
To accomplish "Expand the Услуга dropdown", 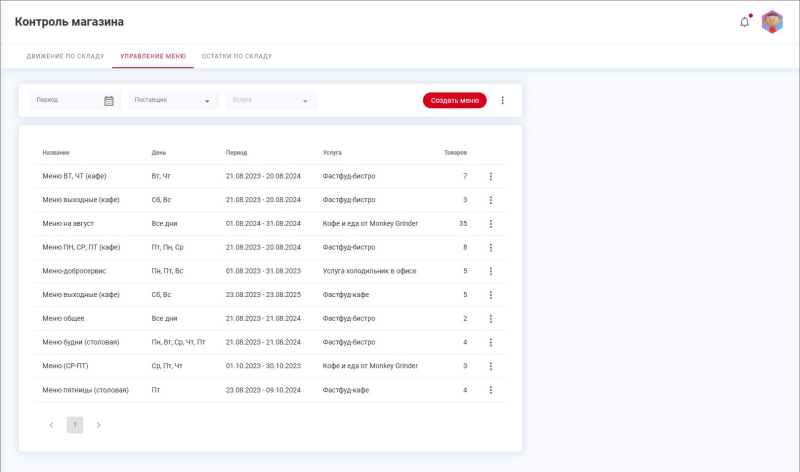I will [x=272, y=100].
